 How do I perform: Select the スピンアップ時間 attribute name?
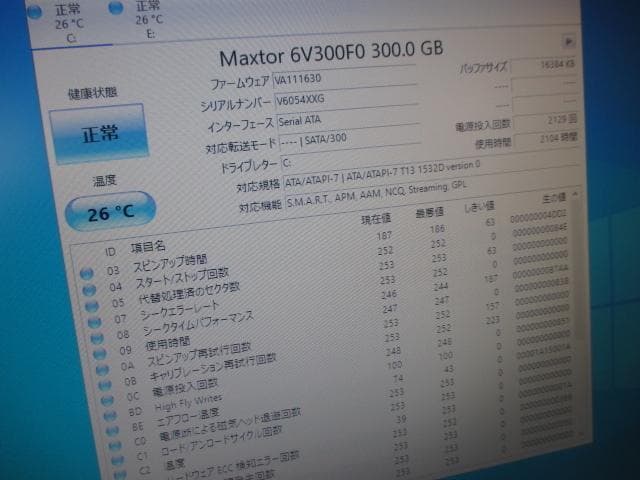pos(171,263)
